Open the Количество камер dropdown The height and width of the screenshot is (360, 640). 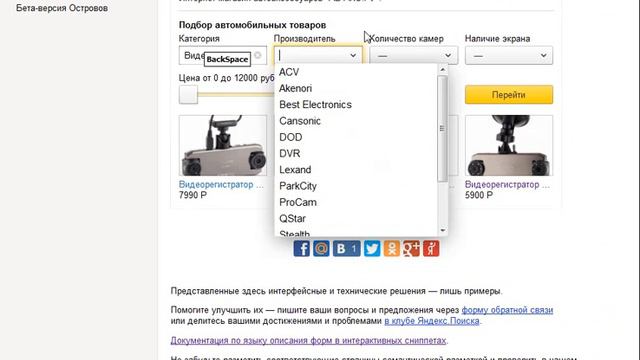coord(413,56)
